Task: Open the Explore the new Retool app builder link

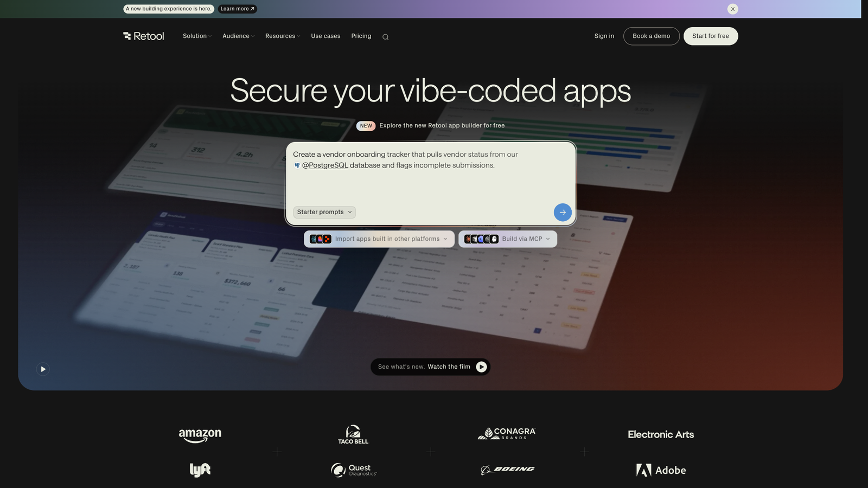Action: point(442,126)
